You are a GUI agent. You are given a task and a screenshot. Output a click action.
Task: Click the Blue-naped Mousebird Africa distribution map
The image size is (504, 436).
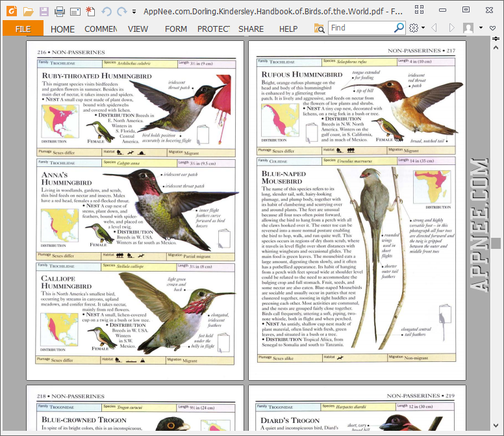(432, 187)
